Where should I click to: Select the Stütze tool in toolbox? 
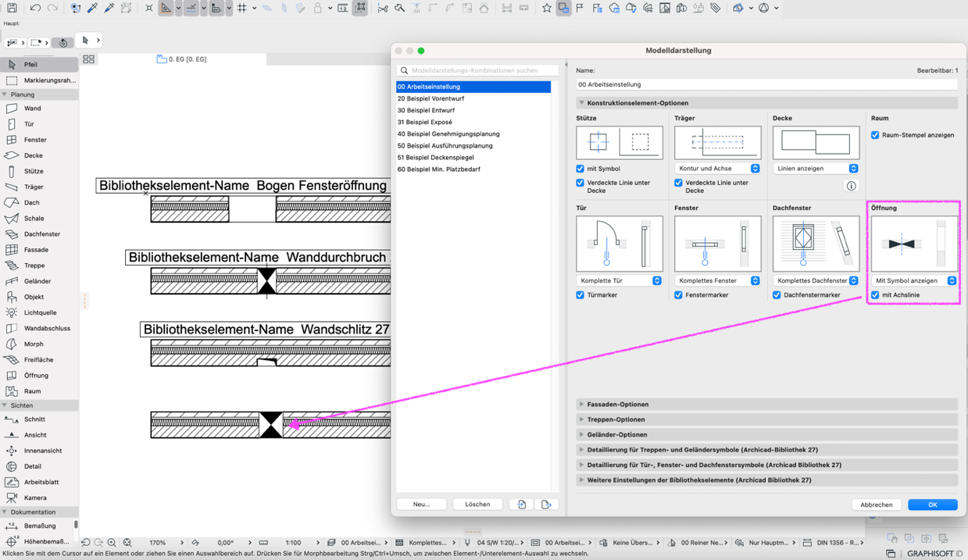coord(39,171)
